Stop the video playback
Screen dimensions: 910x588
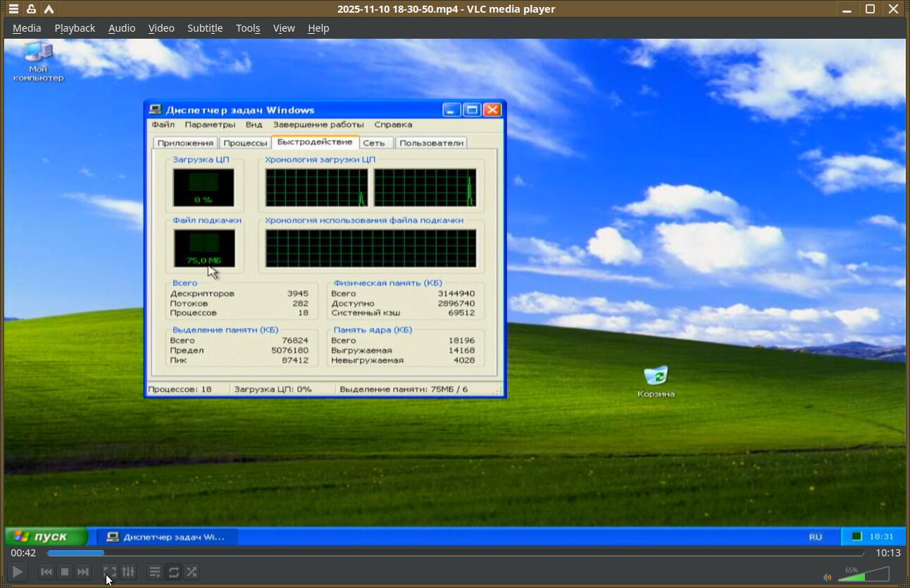point(65,572)
